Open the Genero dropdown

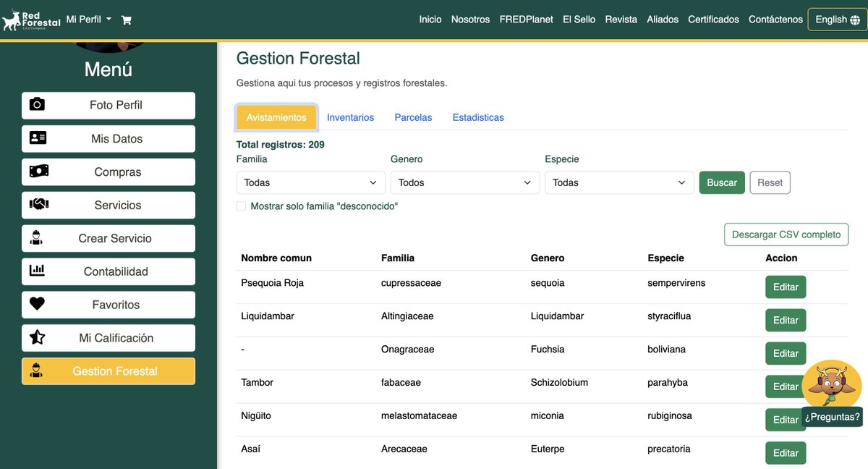click(465, 182)
